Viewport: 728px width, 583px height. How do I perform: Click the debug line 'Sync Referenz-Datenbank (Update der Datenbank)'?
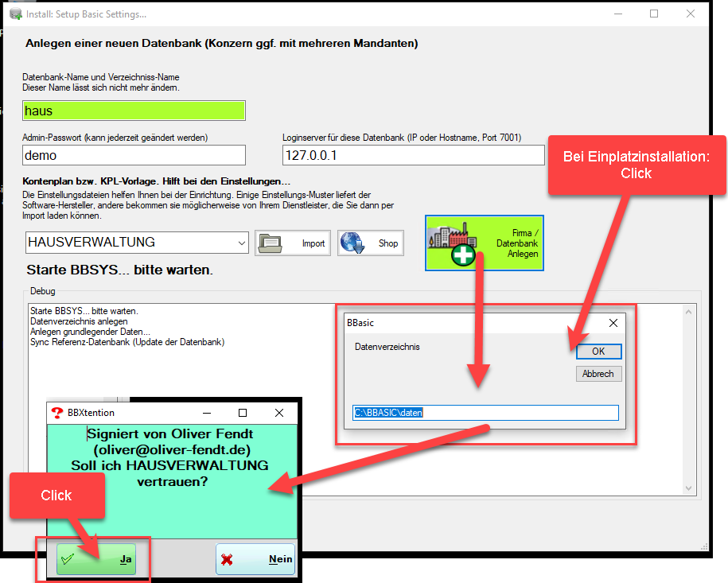tap(127, 342)
